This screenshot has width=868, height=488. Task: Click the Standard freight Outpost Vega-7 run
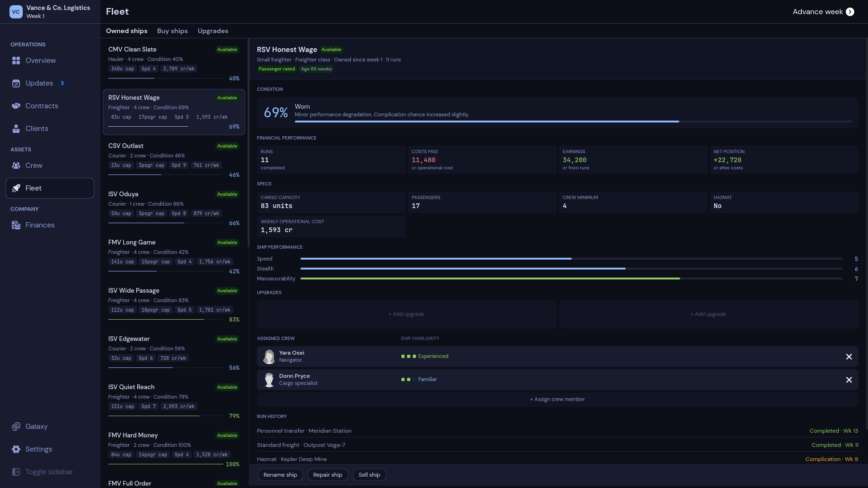tap(558, 445)
